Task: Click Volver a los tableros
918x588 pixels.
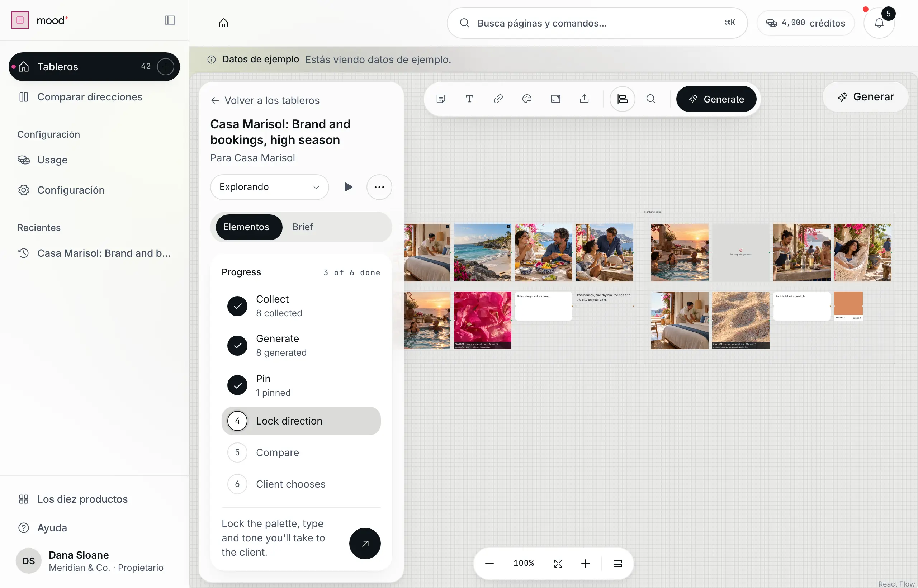Action: (x=265, y=100)
